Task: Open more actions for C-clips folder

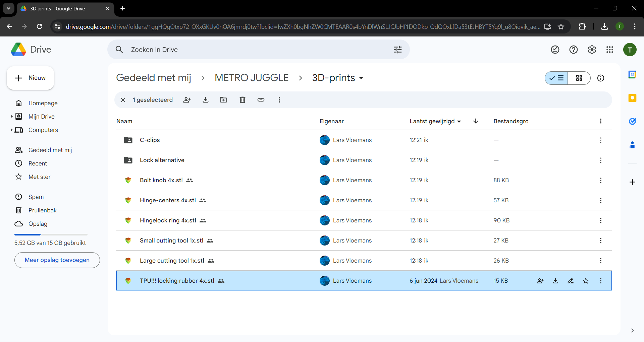Action: [601, 140]
